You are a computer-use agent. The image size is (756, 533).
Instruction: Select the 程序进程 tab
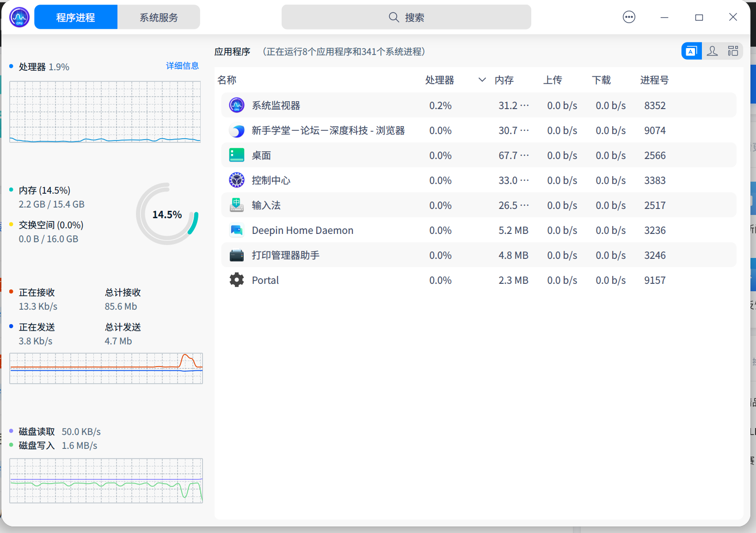point(75,17)
